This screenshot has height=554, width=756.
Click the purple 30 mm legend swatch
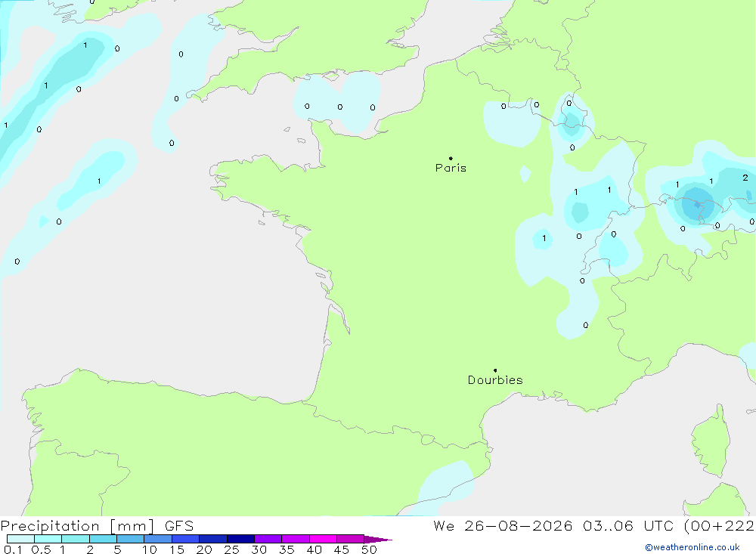click(x=268, y=539)
